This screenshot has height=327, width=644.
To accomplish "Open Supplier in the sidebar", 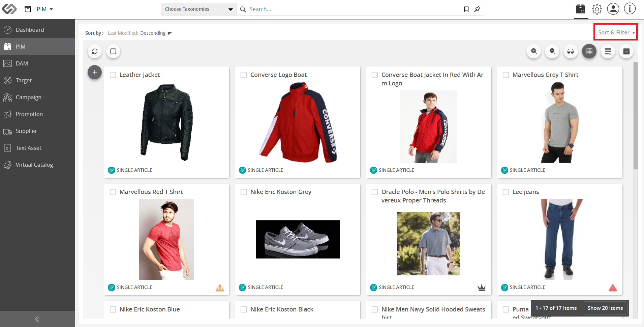I will tap(37, 131).
